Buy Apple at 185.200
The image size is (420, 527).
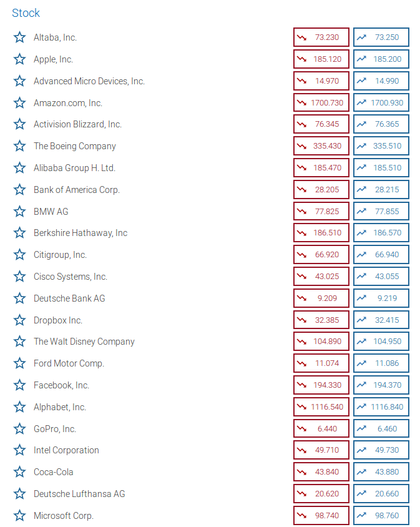(x=381, y=59)
